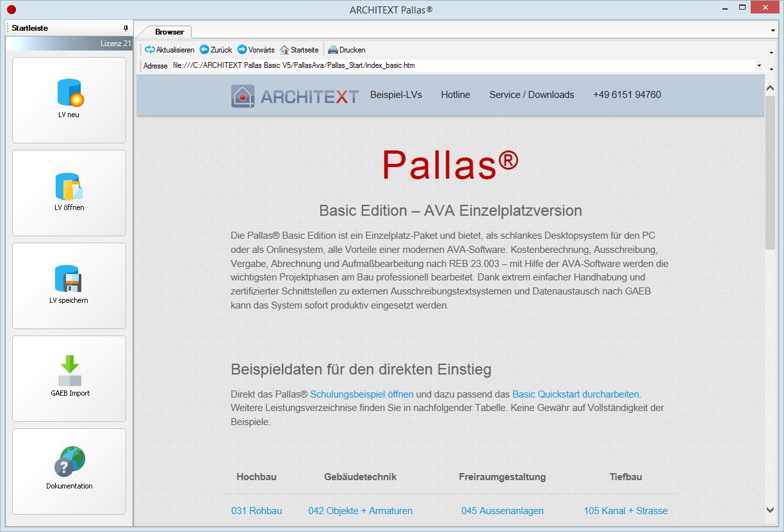Click the red application icon in title bar
The image size is (784, 532).
click(11, 10)
